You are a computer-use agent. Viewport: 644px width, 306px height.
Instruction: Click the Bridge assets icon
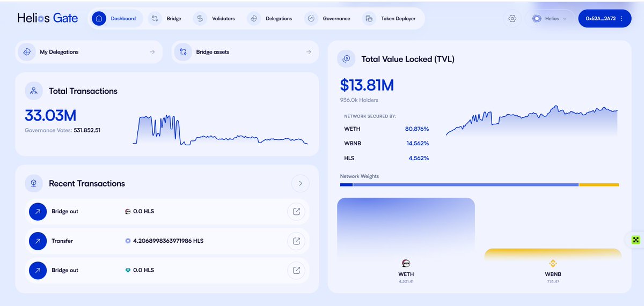click(183, 52)
